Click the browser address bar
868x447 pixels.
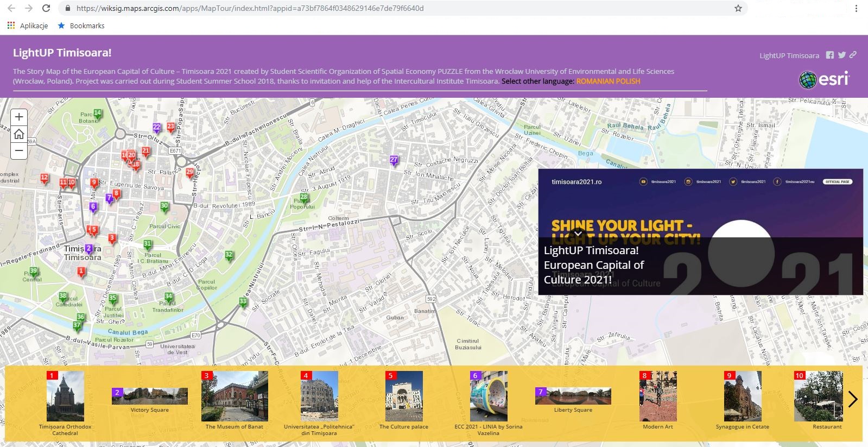pyautogui.click(x=402, y=8)
